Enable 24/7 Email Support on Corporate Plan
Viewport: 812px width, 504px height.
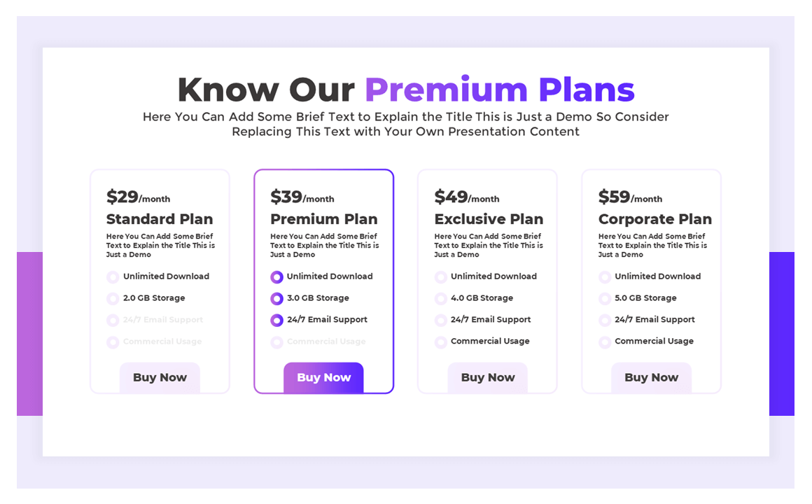tap(604, 320)
